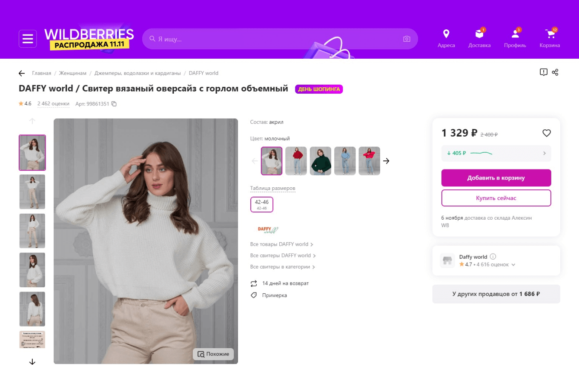The width and height of the screenshot is (579, 392).
Task: Click the share icon
Action: pos(555,72)
